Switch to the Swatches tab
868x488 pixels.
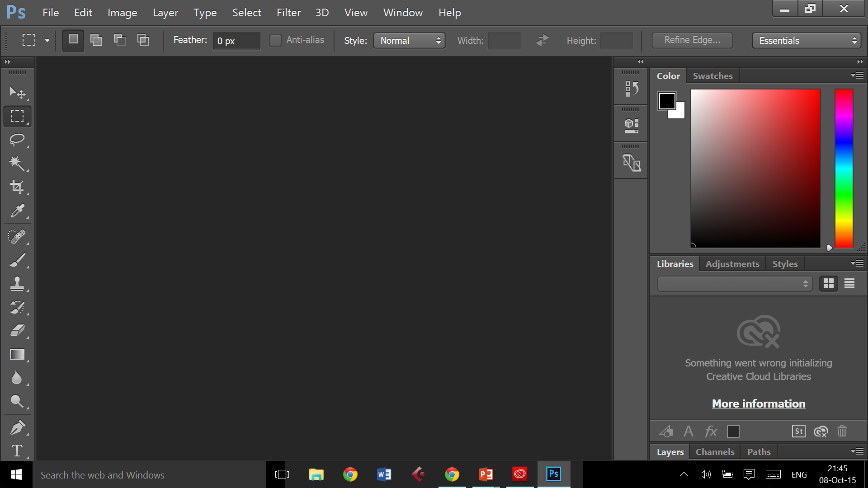(x=712, y=75)
